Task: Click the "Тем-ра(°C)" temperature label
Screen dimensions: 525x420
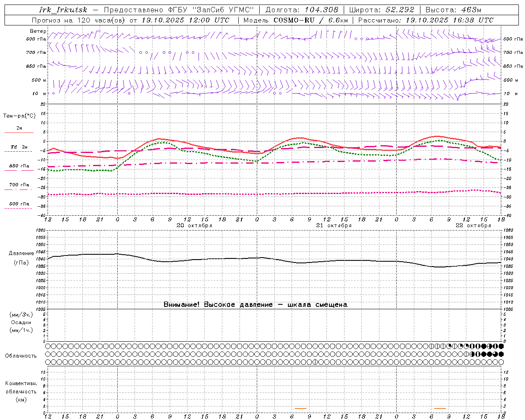Action: click(19, 116)
